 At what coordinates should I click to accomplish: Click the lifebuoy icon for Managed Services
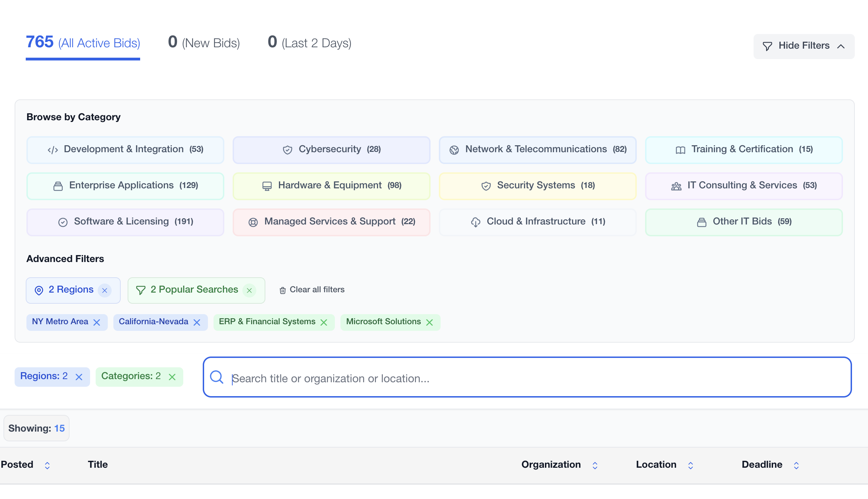[x=253, y=222]
